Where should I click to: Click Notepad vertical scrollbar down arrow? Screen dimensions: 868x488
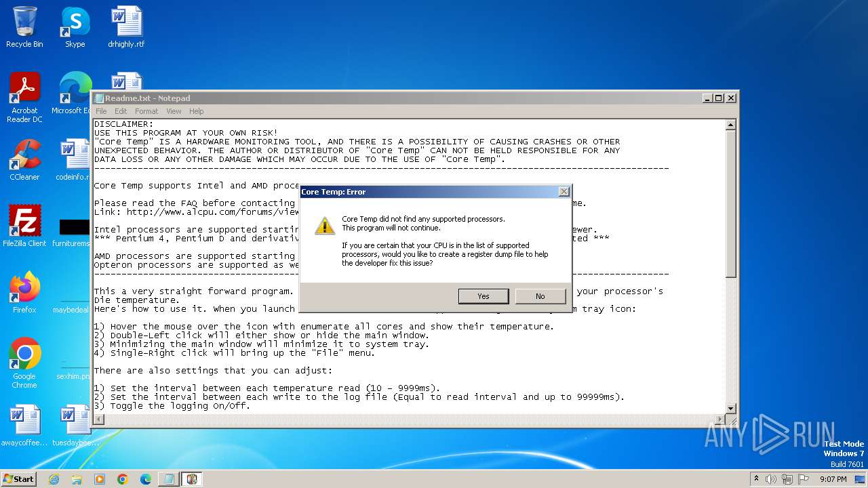[730, 408]
